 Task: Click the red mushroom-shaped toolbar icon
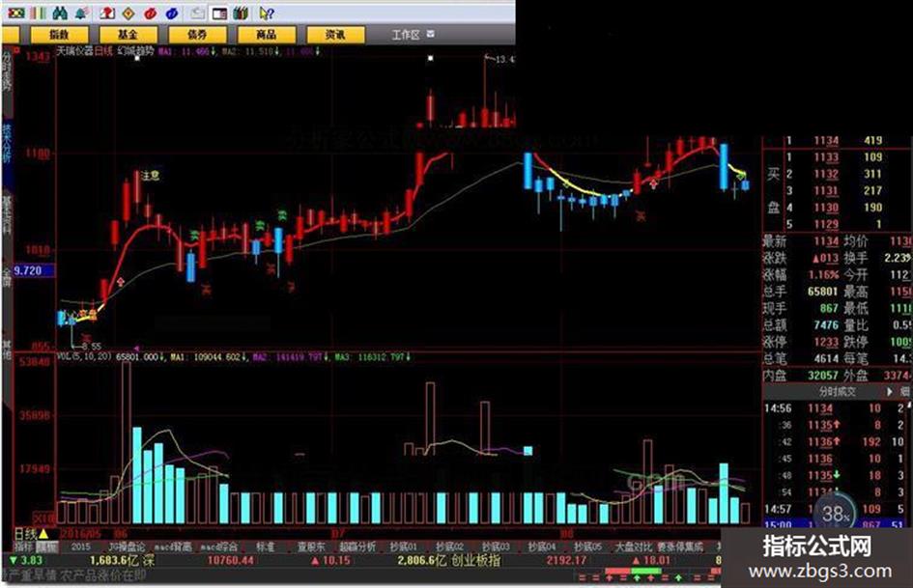coord(106,13)
